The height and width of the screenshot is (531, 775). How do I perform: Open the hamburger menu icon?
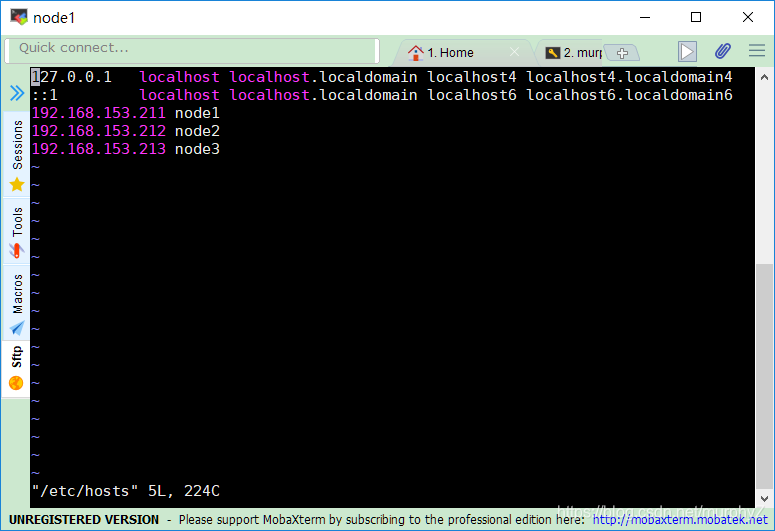[x=757, y=50]
